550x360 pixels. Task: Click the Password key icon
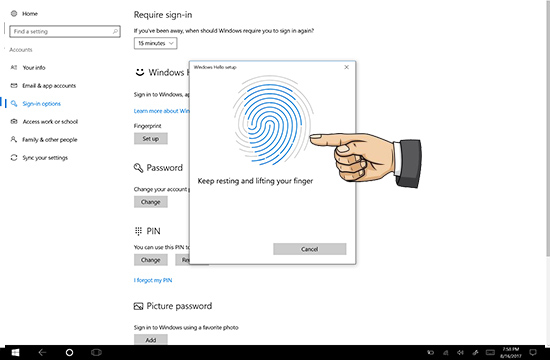138,168
